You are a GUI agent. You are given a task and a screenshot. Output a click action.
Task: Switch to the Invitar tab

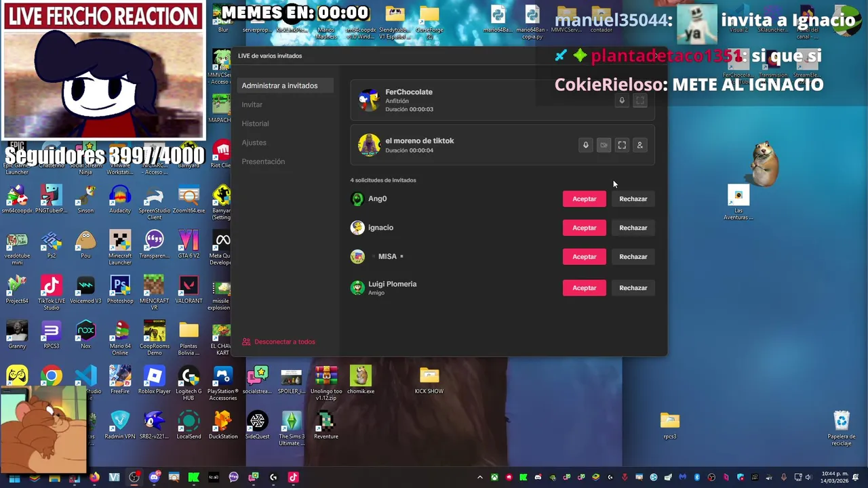(x=252, y=104)
